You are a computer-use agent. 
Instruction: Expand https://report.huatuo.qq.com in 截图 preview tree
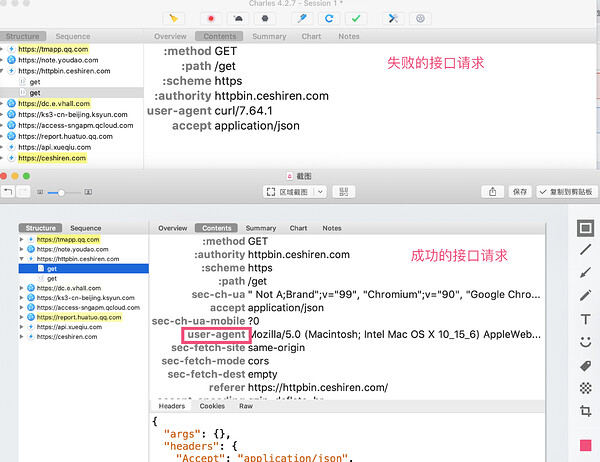pyautogui.click(x=21, y=317)
